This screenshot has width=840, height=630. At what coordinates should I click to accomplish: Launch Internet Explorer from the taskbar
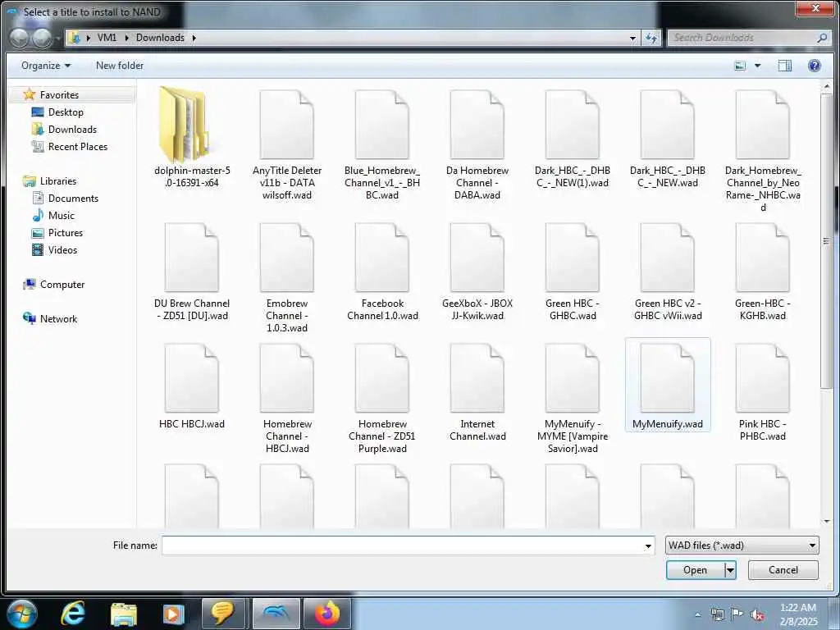72,614
